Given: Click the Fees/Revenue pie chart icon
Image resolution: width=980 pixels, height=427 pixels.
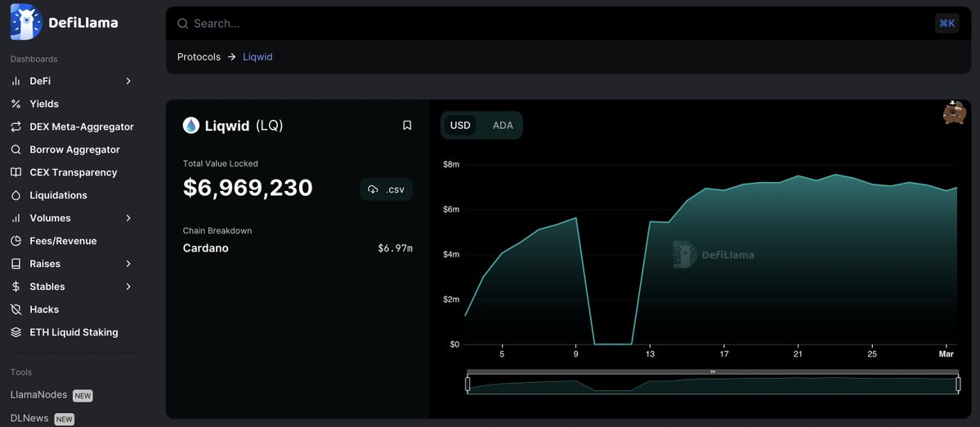Looking at the screenshot, I should [x=16, y=241].
